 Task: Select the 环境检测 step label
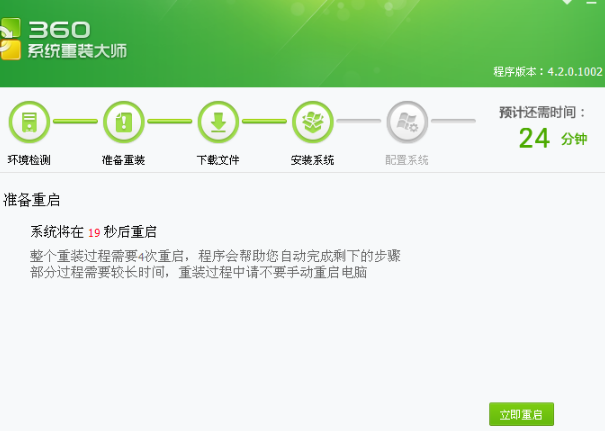point(29,160)
